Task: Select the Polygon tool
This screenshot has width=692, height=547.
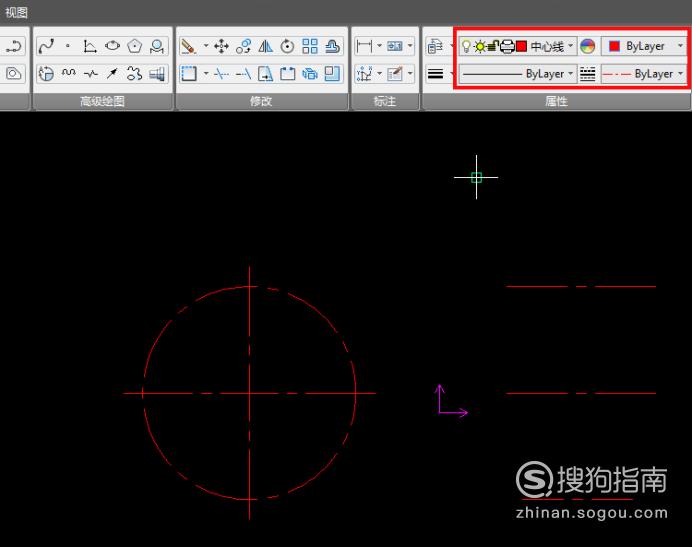Action: [135, 46]
